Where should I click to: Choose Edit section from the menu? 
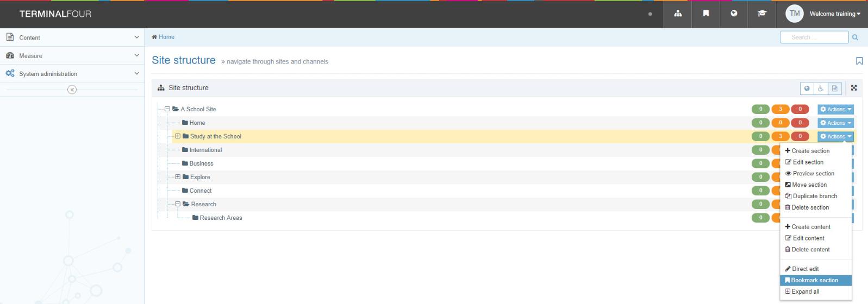pos(816,162)
